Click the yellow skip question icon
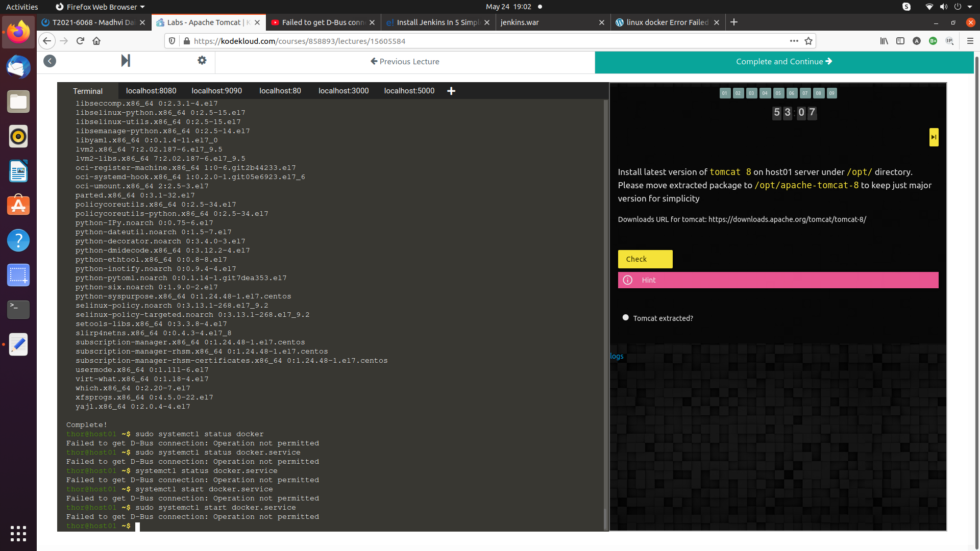Viewport: 980px width, 551px height. [x=934, y=137]
